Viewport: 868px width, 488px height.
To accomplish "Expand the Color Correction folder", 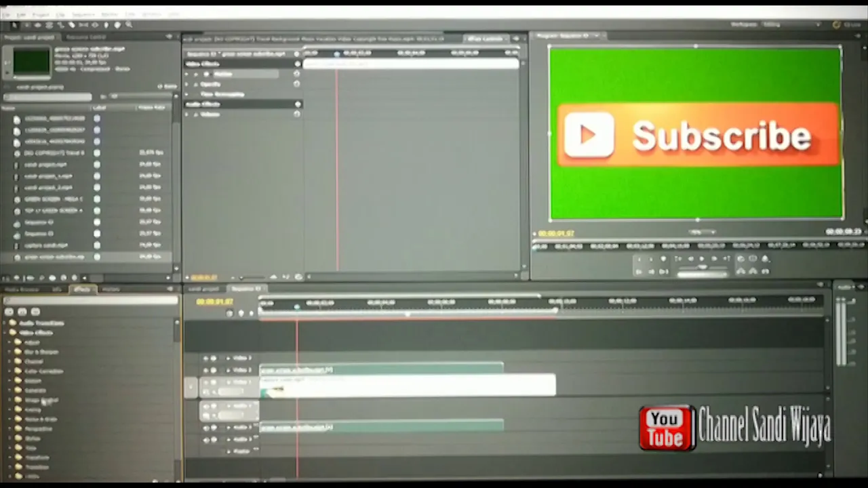I will tap(10, 371).
